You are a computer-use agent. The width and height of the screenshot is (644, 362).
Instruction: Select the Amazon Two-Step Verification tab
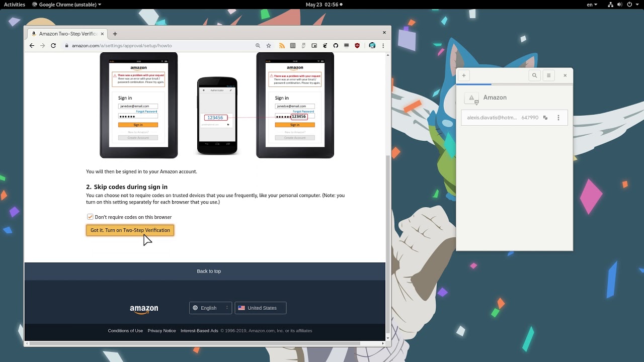(68, 34)
